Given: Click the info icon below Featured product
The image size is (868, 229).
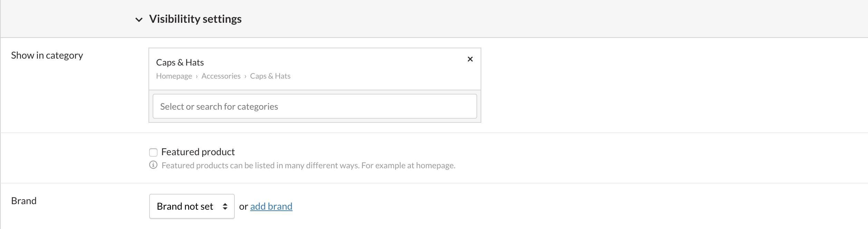Looking at the screenshot, I should 153,165.
